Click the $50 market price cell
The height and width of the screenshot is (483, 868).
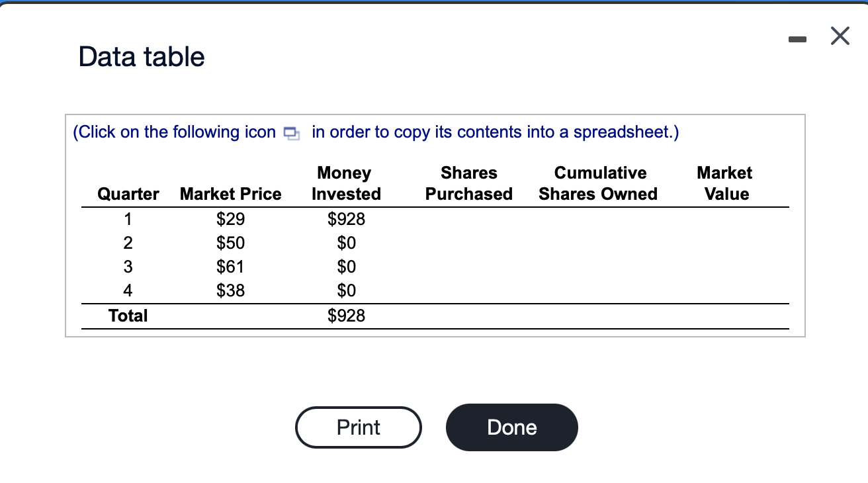[231, 243]
